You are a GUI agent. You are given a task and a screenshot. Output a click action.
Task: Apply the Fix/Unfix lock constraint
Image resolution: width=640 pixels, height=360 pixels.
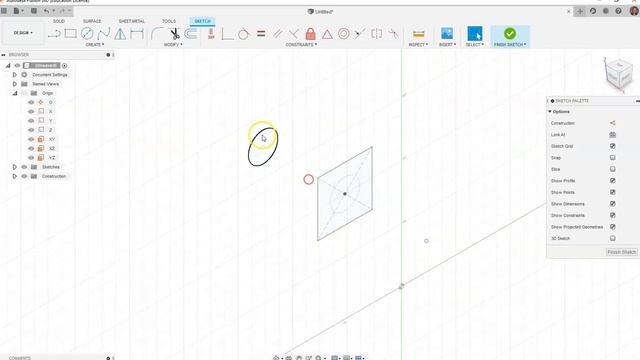(x=311, y=33)
